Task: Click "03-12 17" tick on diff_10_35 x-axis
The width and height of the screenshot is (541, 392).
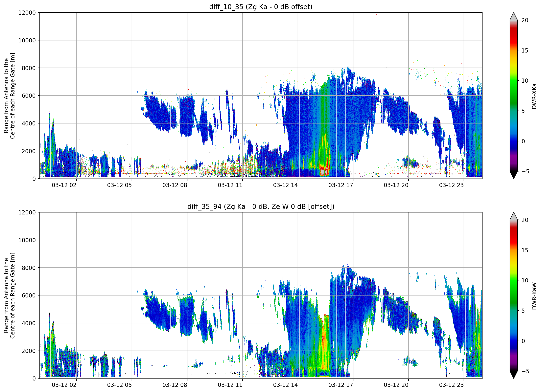Action: pos(341,185)
